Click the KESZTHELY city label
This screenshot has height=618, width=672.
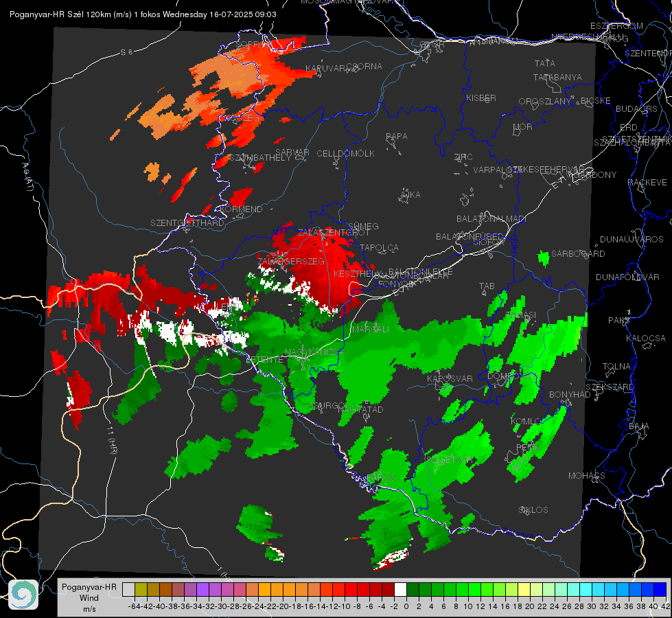coord(358,273)
